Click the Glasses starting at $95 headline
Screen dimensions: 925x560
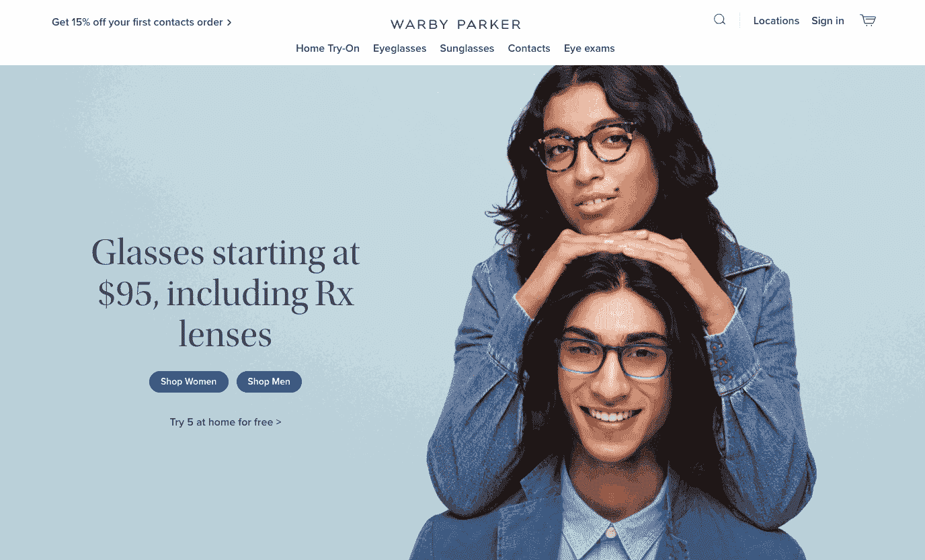pos(226,293)
